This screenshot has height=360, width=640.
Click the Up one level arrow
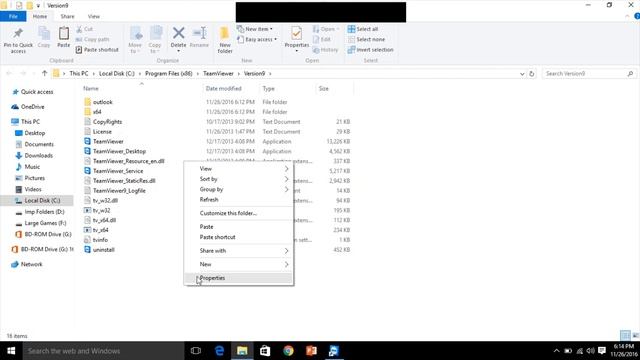pos(44,73)
